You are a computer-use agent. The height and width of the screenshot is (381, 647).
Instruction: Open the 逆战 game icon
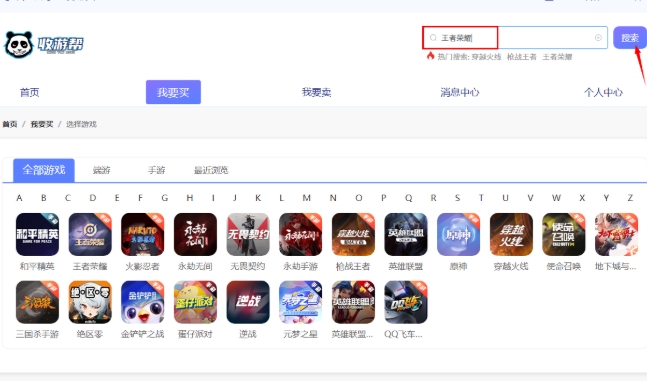tap(248, 302)
